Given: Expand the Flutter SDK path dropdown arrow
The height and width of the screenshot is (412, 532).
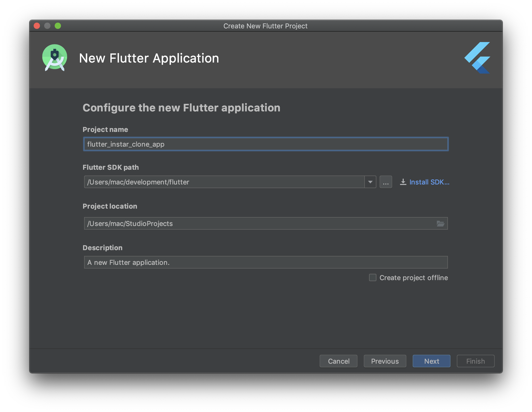Looking at the screenshot, I should 370,182.
